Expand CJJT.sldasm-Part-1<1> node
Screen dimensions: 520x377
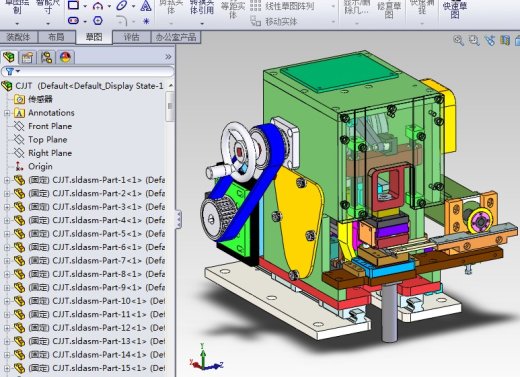(x=7, y=180)
